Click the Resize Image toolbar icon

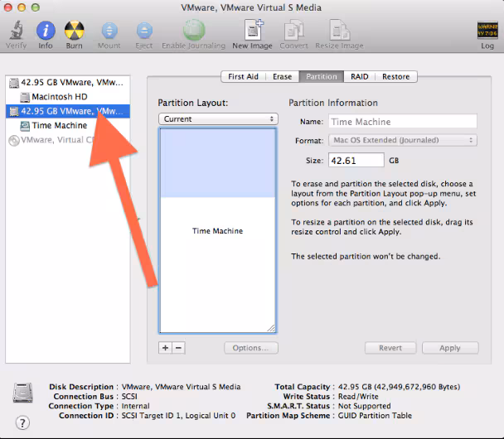[340, 30]
